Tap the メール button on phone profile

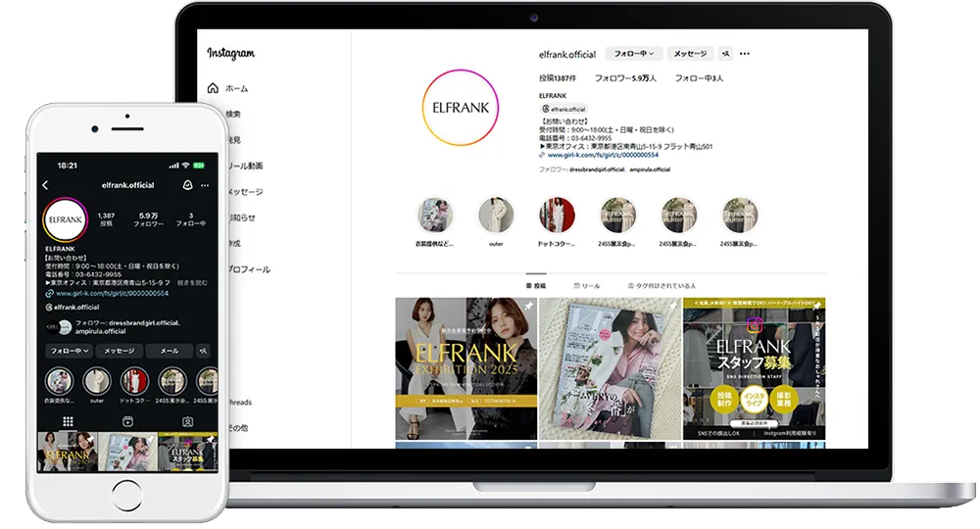click(169, 351)
